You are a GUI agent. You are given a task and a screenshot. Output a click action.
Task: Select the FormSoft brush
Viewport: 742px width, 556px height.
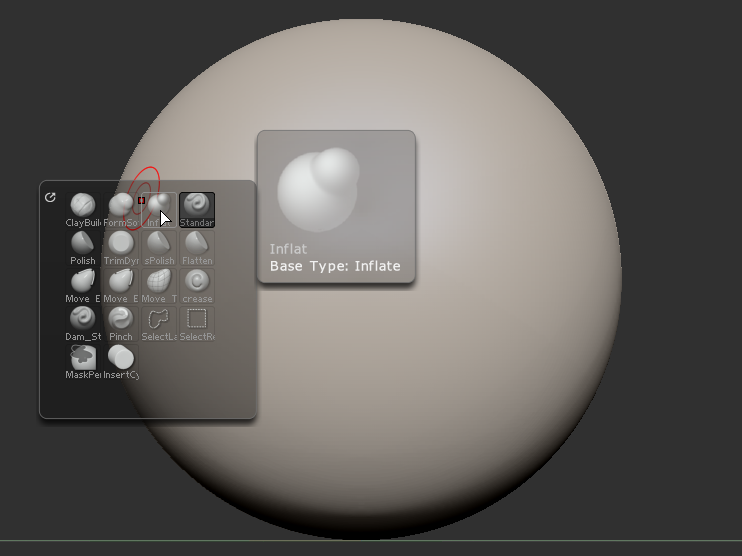(121, 210)
